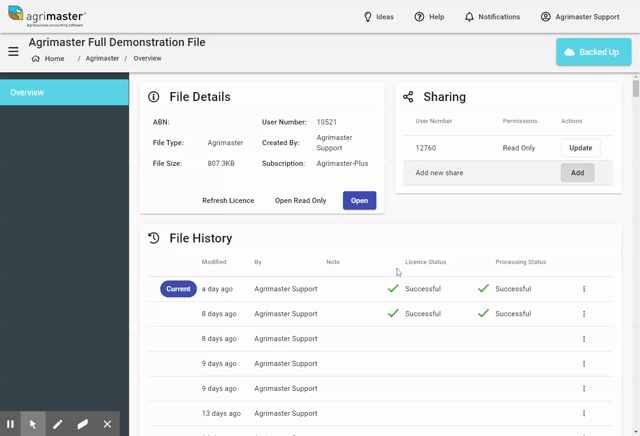Click the 807.3KB file size value
Screen dimensions: 640x436
pos(221,163)
